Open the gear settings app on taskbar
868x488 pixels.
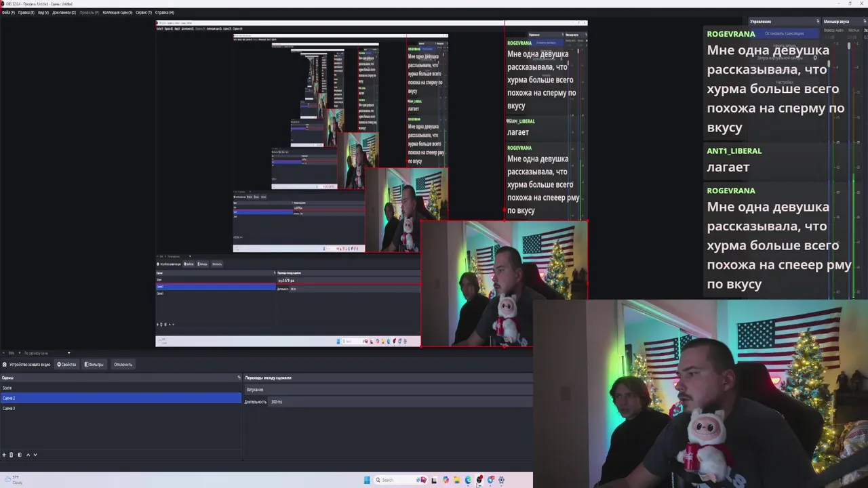point(501,480)
